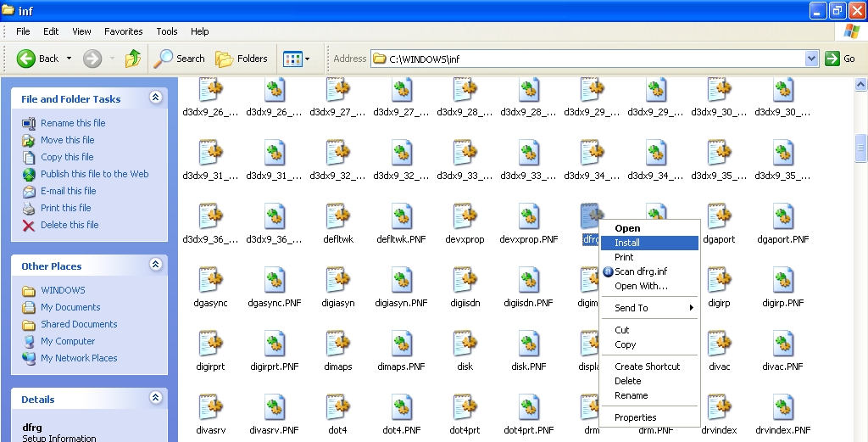The width and height of the screenshot is (868, 442).
Task: Expand the Address bar dropdown arrow
Action: (811, 59)
